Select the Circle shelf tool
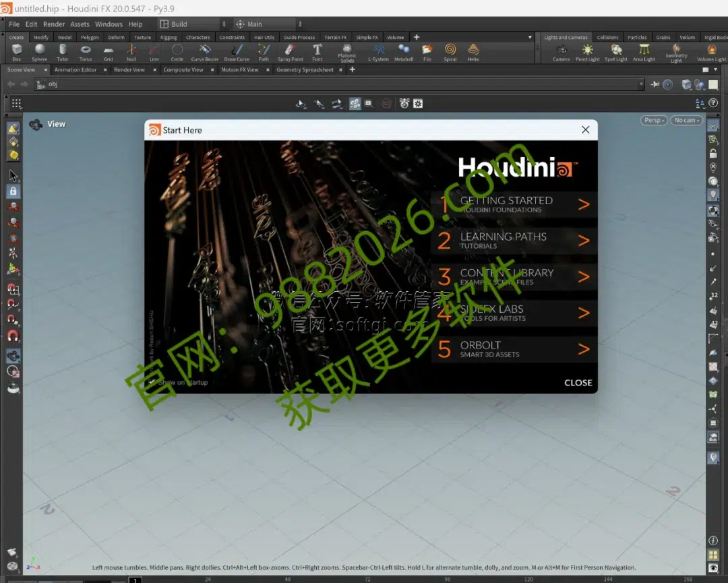Image resolution: width=728 pixels, height=583 pixels. (x=177, y=52)
